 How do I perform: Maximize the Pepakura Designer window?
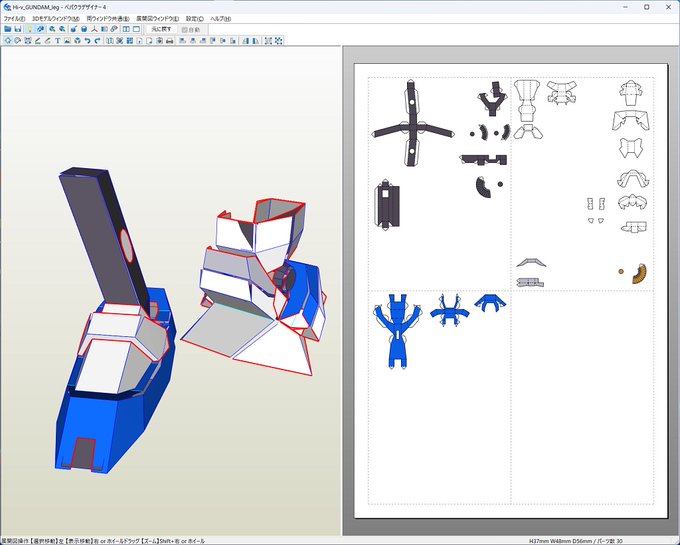(647, 7)
